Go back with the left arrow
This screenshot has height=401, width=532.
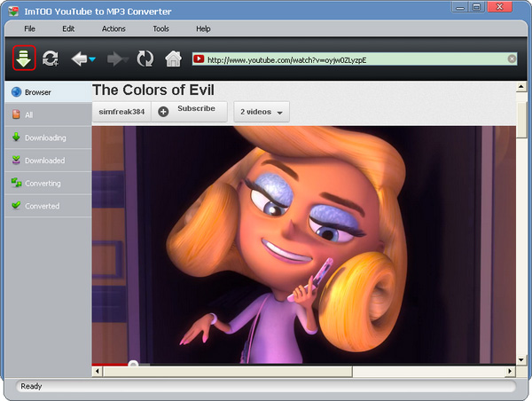coord(79,59)
